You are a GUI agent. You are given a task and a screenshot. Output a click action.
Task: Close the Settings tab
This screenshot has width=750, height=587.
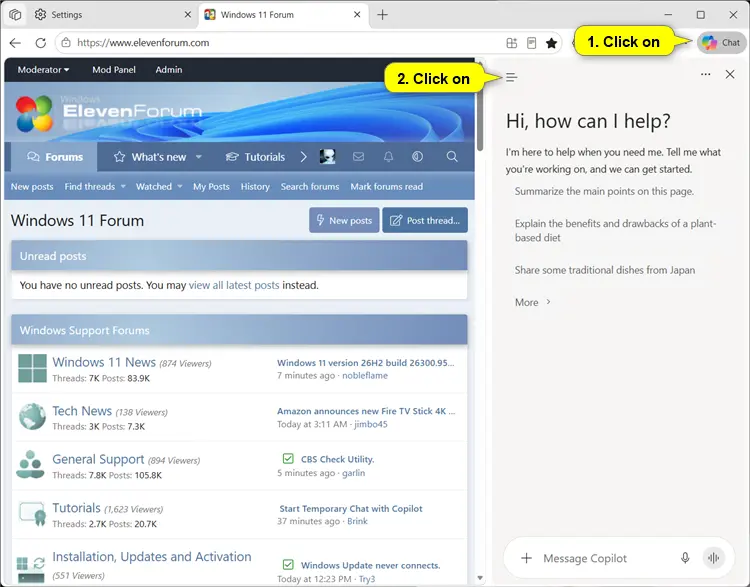tap(188, 15)
